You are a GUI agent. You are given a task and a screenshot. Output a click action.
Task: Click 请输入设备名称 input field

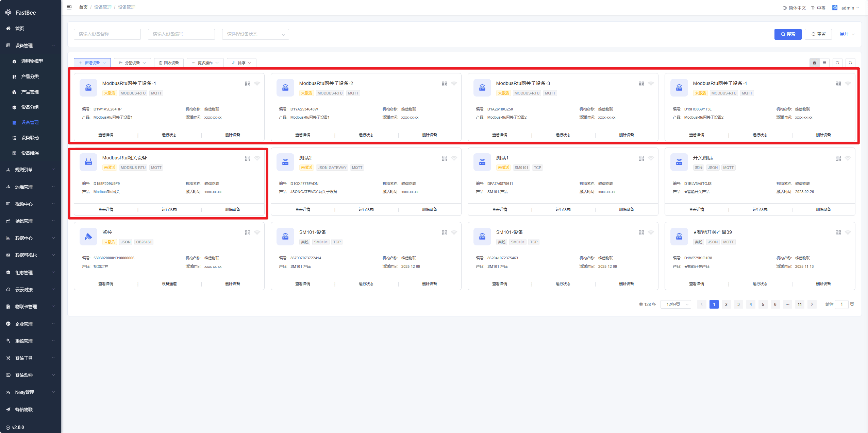coord(107,34)
